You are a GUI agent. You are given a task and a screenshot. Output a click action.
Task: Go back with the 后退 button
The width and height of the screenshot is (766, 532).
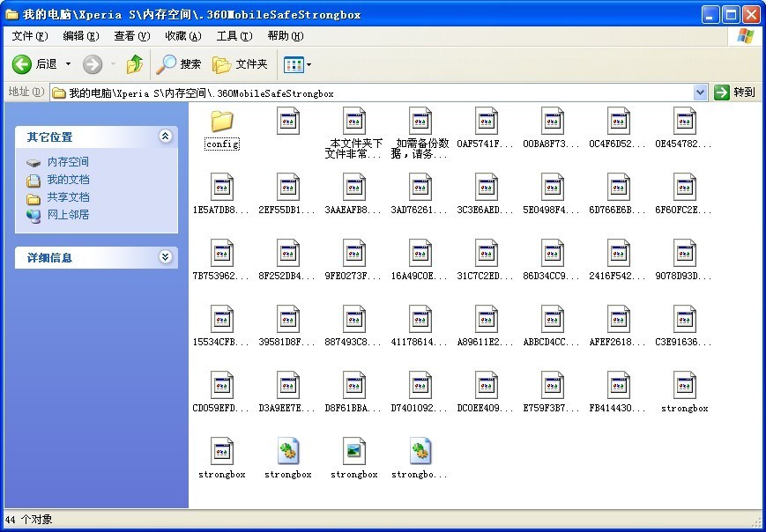coord(34,64)
